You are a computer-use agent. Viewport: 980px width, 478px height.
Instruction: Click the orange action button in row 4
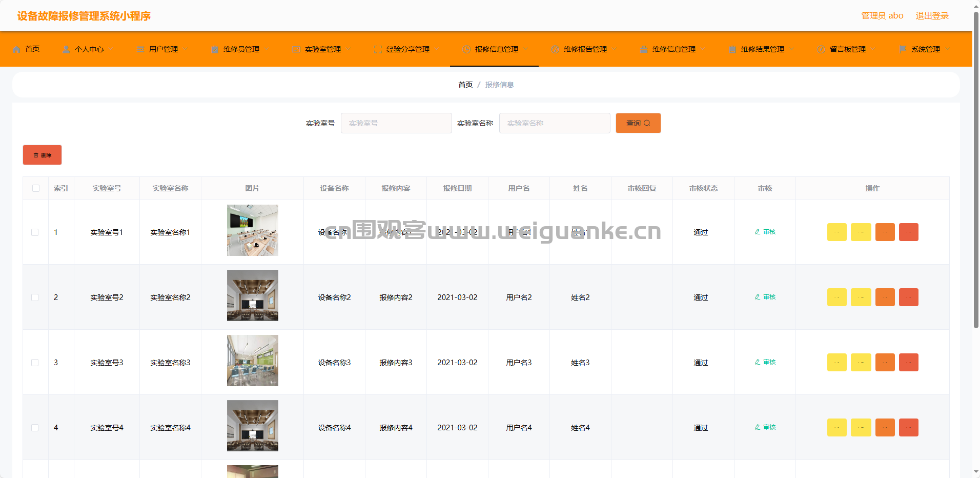(885, 427)
